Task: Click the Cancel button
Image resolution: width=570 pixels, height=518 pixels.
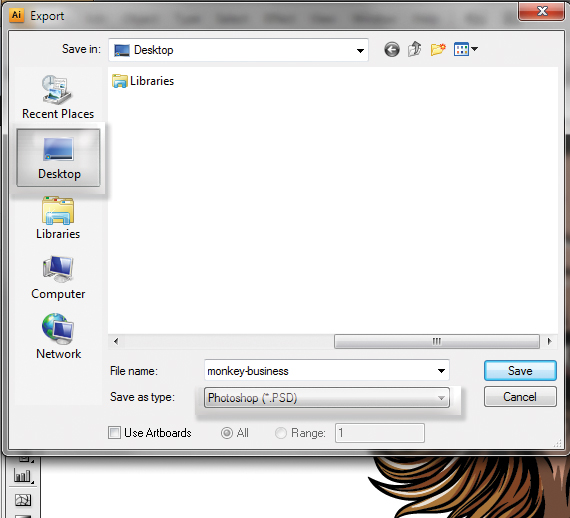Action: 520,397
